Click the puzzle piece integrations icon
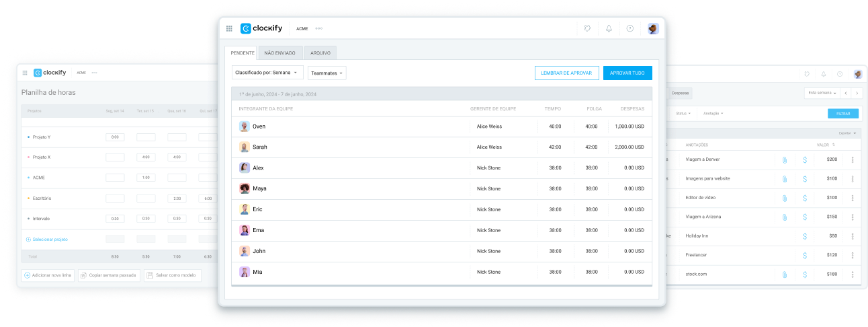Image resolution: width=868 pixels, height=327 pixels. tap(587, 29)
